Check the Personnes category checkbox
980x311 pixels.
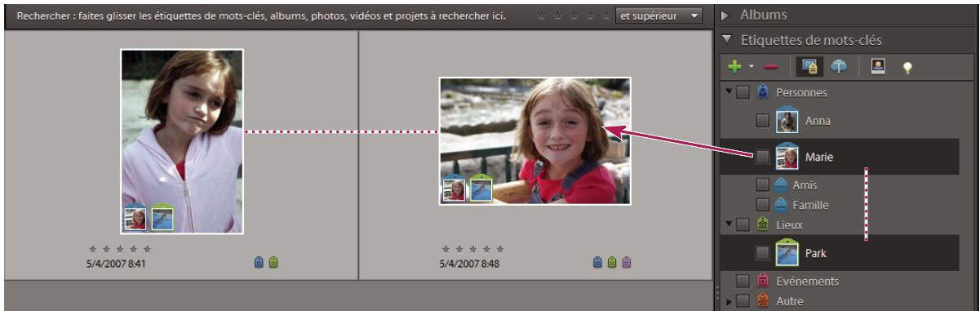pyautogui.click(x=742, y=93)
